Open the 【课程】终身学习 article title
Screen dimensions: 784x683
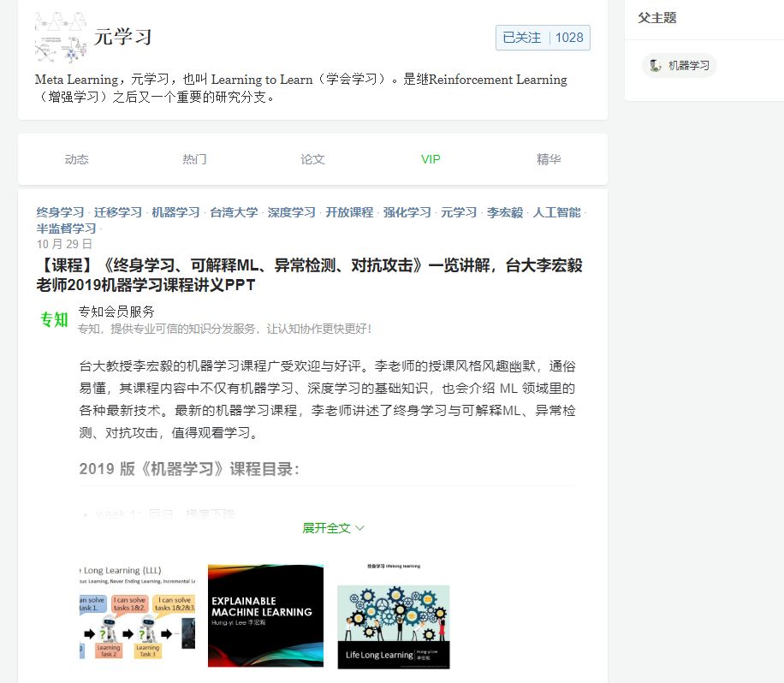coord(310,275)
